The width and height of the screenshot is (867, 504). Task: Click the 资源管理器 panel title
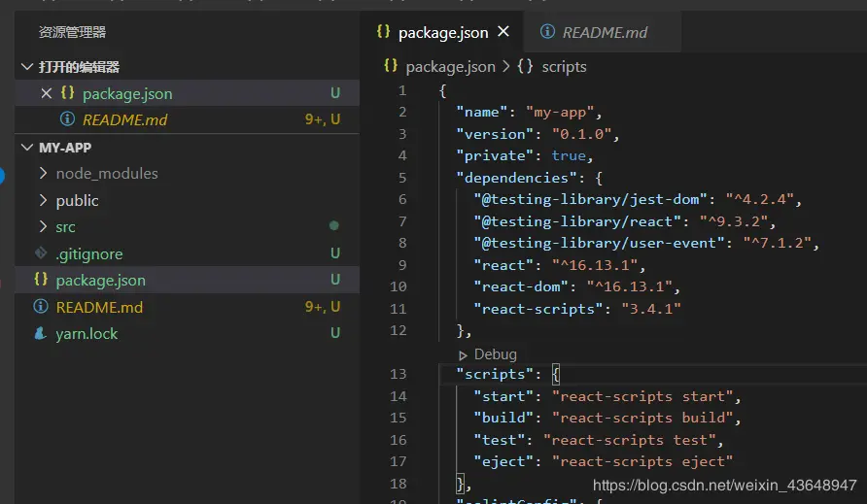click(x=72, y=32)
